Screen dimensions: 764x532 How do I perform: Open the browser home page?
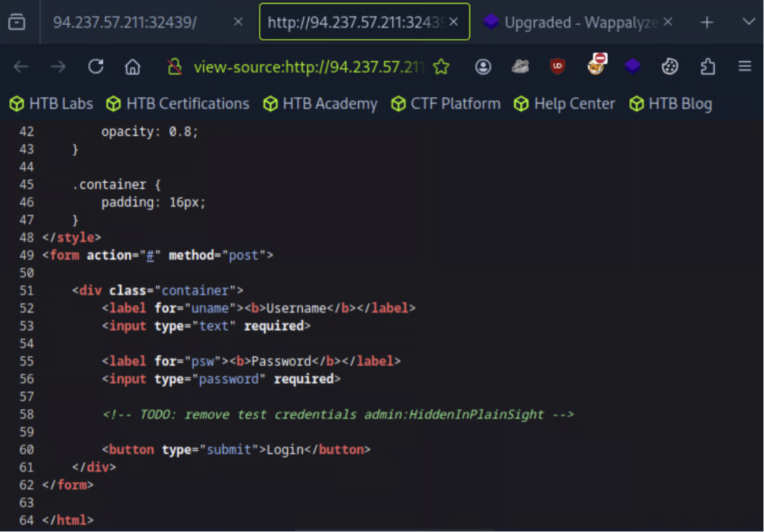point(133,66)
